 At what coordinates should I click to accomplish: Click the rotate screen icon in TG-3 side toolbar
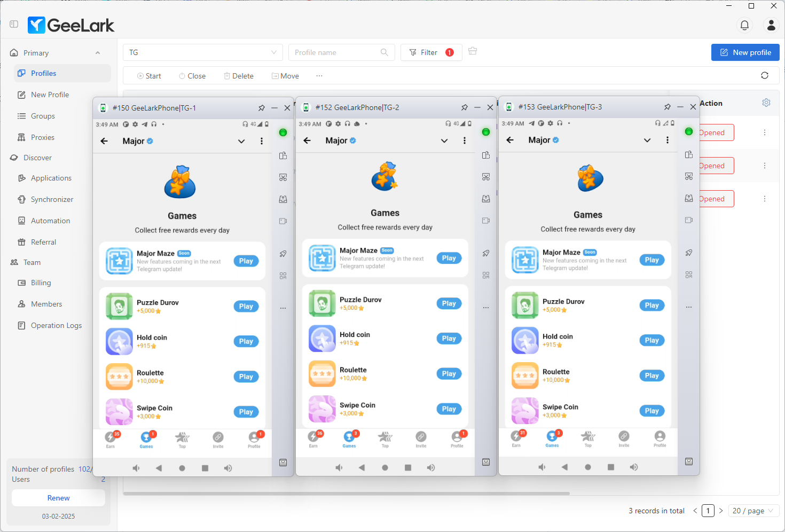coord(689,154)
